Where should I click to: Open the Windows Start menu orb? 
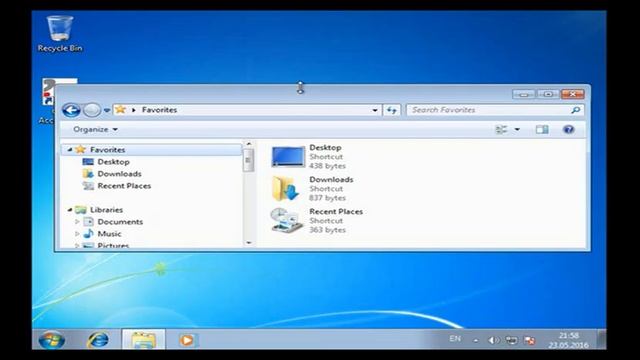pyautogui.click(x=52, y=340)
